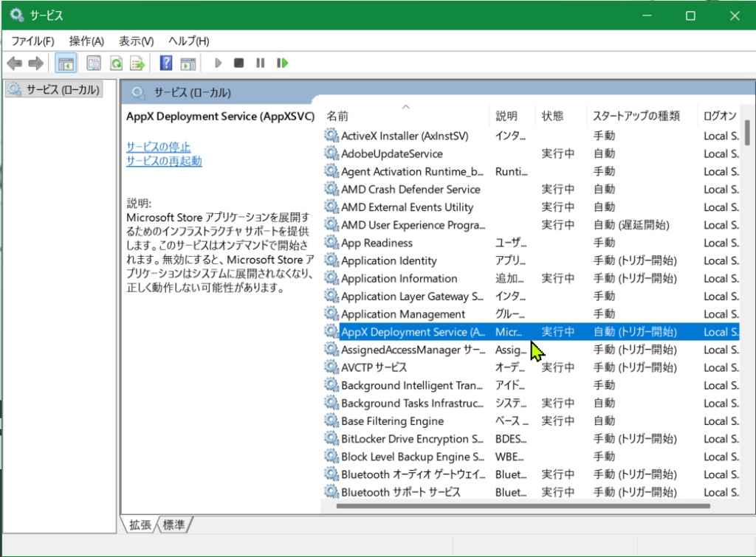Toggle the Show/Hide Console Tree icon
The width and height of the screenshot is (756, 557).
(x=66, y=63)
